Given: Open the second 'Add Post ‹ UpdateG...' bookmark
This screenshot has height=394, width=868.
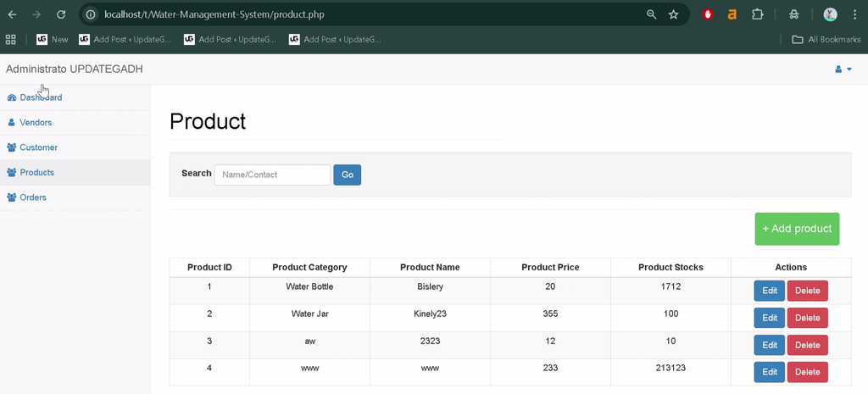Looking at the screenshot, I should pos(231,39).
